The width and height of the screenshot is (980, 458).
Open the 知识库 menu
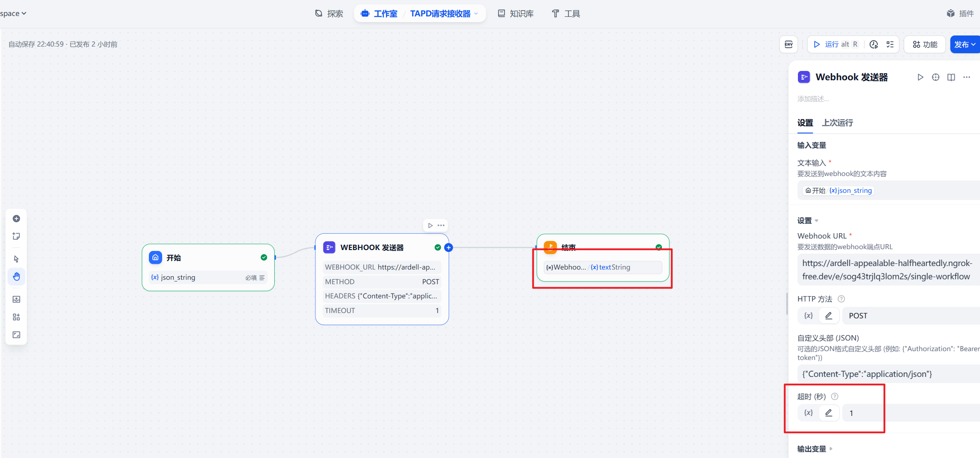[516, 14]
